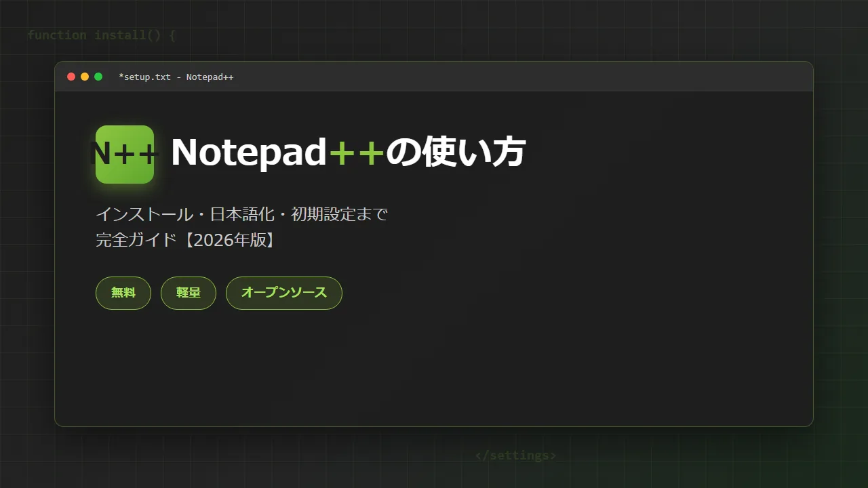Click the yellow window dot
This screenshot has width=868, height=488.
coord(85,77)
